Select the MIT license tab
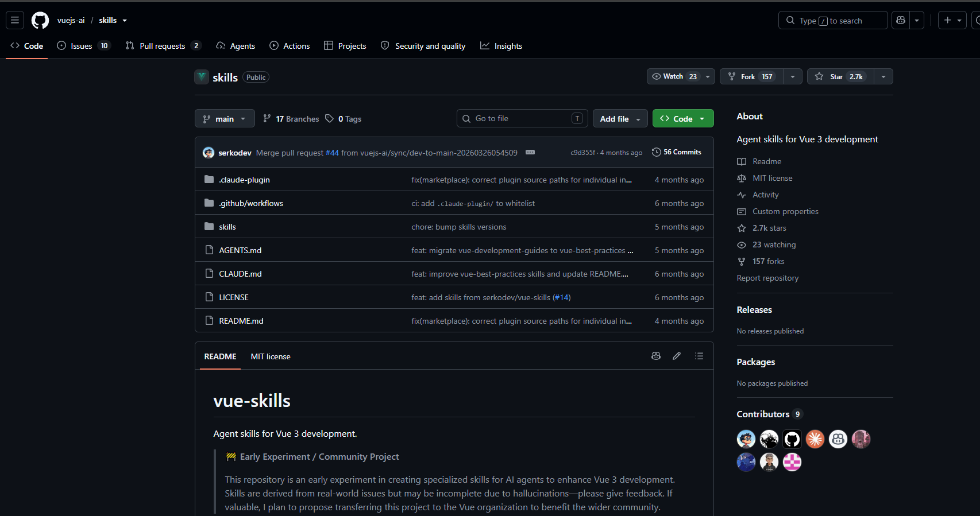The image size is (980, 516). click(x=271, y=356)
